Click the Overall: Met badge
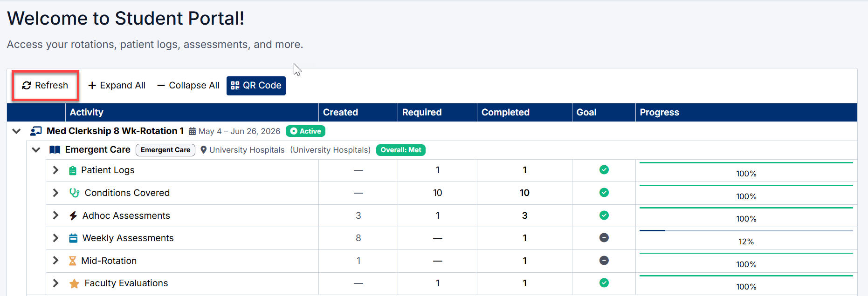Image resolution: width=868 pixels, height=296 pixels. 401,150
